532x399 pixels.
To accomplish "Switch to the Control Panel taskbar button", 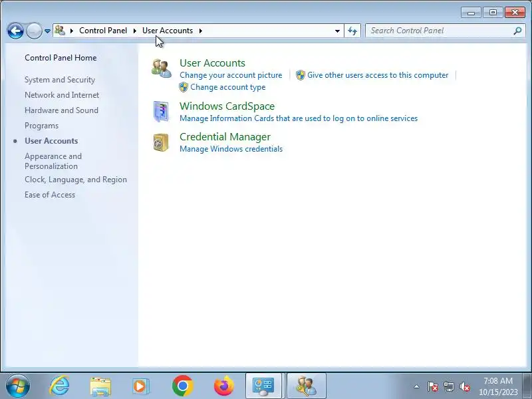I will coord(263,386).
